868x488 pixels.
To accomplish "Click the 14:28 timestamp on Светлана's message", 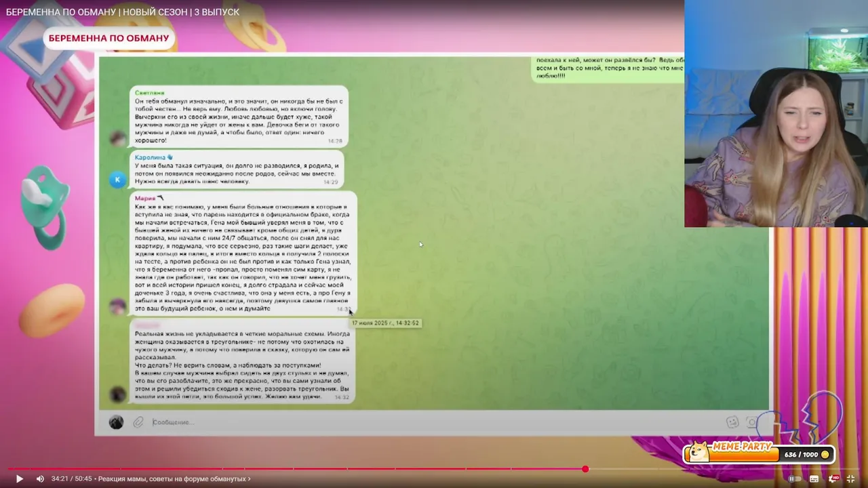I will (335, 141).
